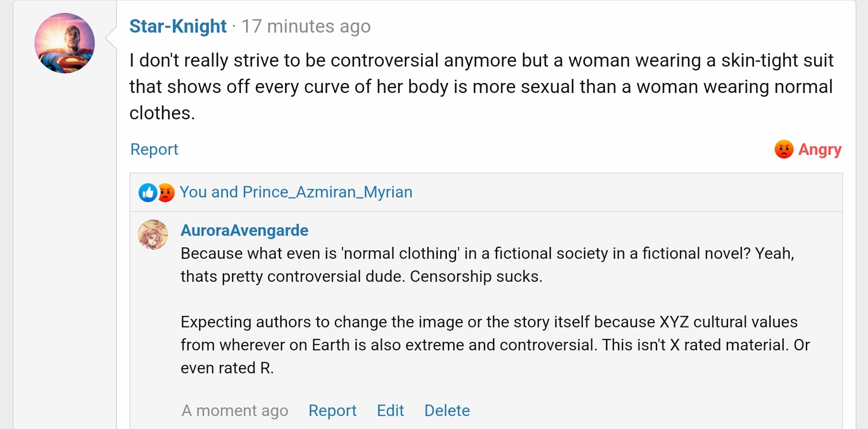Open 'You and Prince_Azmiran_Myrian' reactions list
Image resolution: width=868 pixels, height=429 pixels.
pos(296,192)
